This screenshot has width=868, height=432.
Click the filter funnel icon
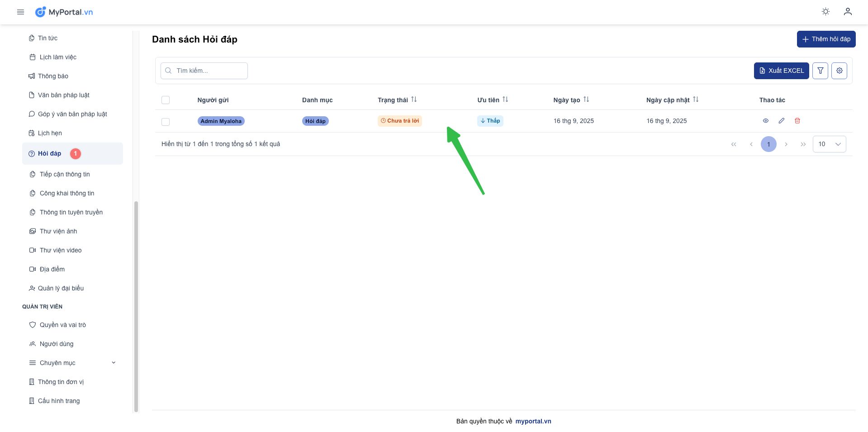pyautogui.click(x=820, y=71)
